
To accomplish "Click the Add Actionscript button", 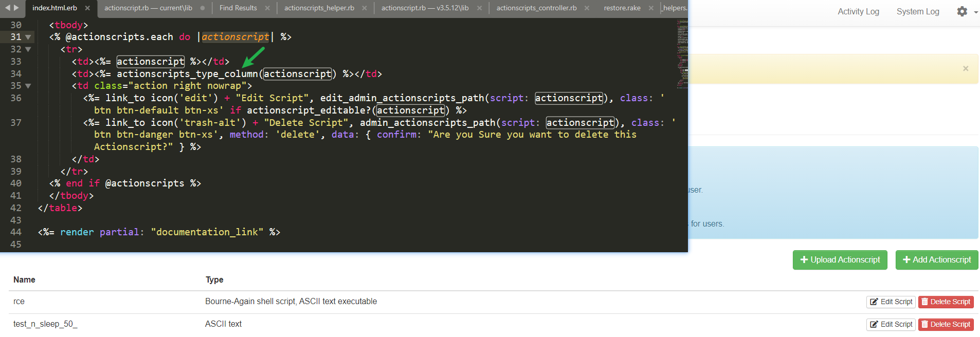I will pyautogui.click(x=937, y=260).
